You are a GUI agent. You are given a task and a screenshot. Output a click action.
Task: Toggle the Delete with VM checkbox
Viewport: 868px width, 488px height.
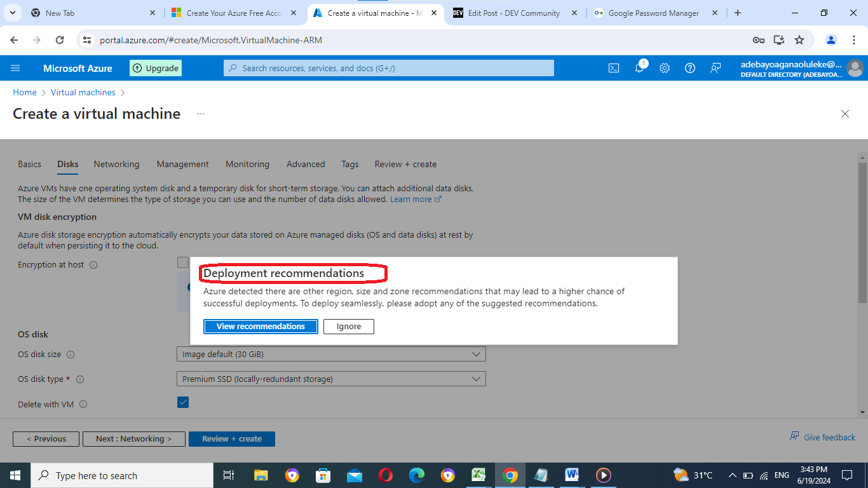(x=183, y=402)
